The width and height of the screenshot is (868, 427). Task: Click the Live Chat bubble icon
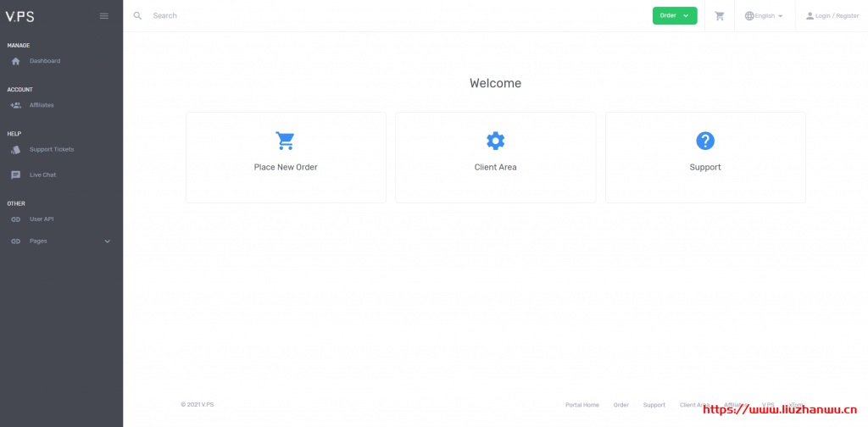point(15,175)
